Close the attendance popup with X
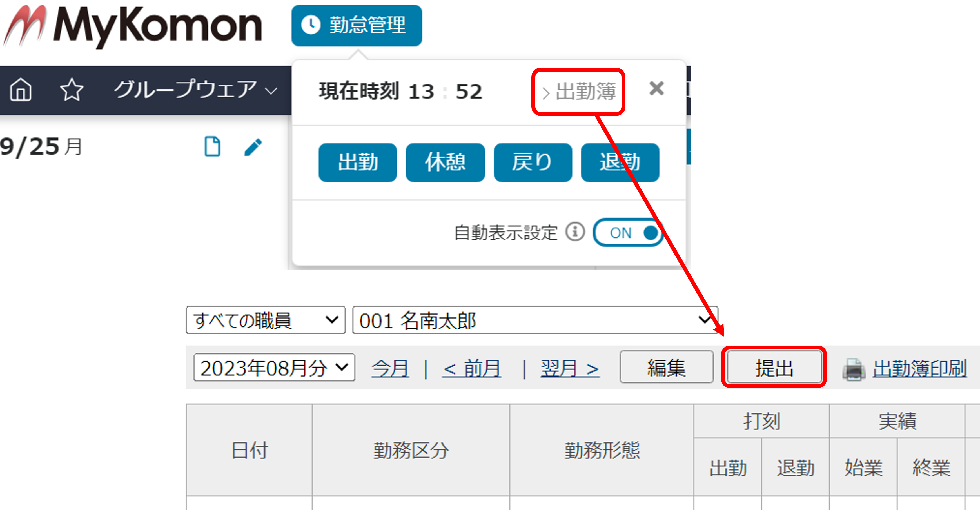 click(x=656, y=89)
